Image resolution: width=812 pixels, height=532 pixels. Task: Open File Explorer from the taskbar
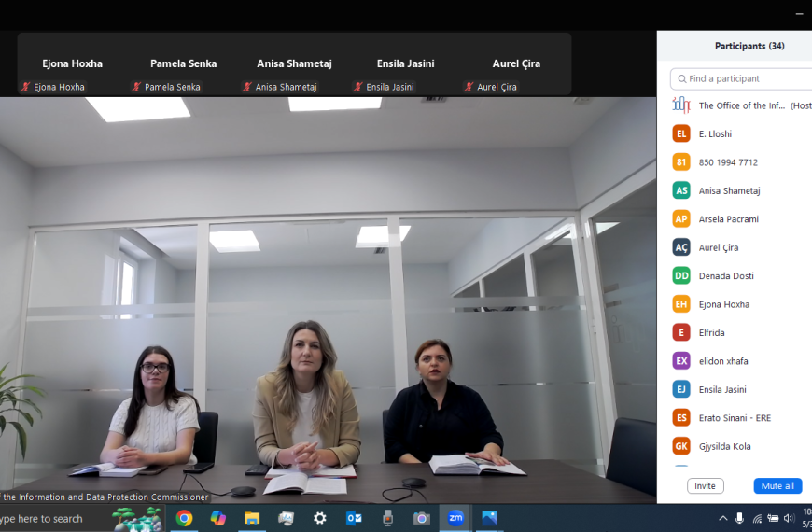click(x=252, y=518)
